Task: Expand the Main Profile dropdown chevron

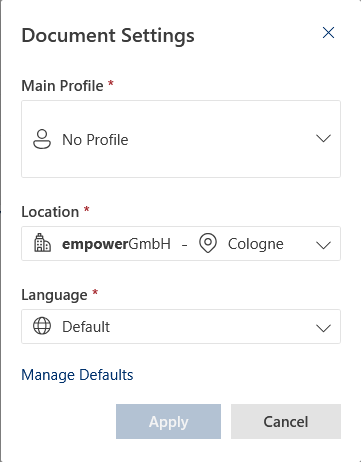Action: point(323,138)
